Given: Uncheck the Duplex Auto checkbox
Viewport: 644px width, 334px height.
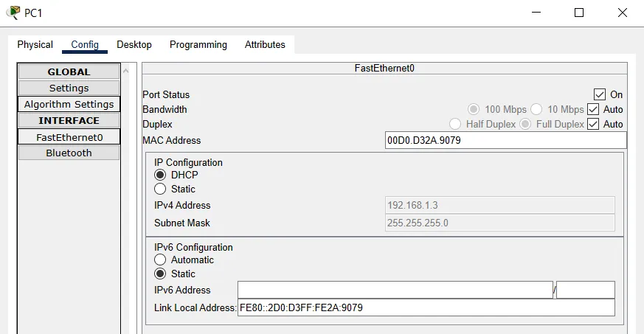Looking at the screenshot, I should [593, 124].
